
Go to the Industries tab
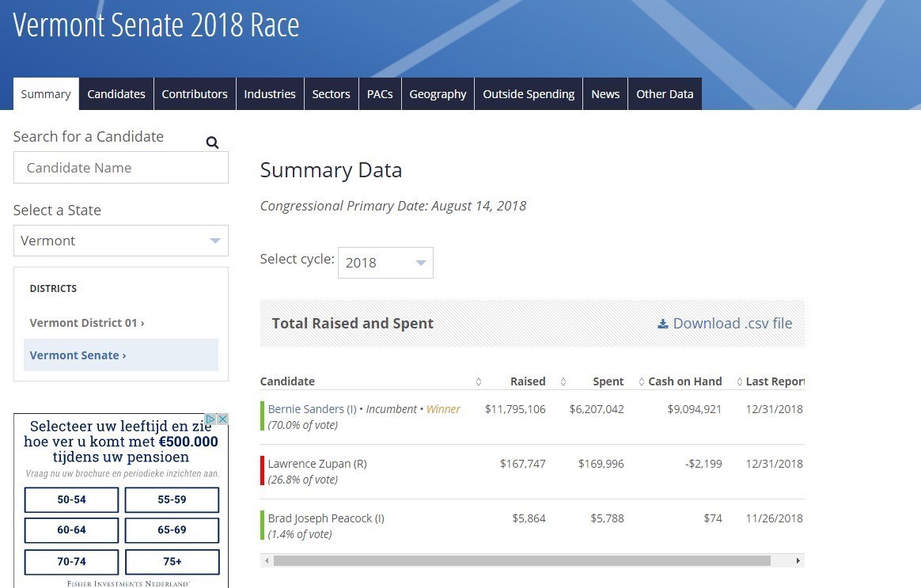[270, 94]
